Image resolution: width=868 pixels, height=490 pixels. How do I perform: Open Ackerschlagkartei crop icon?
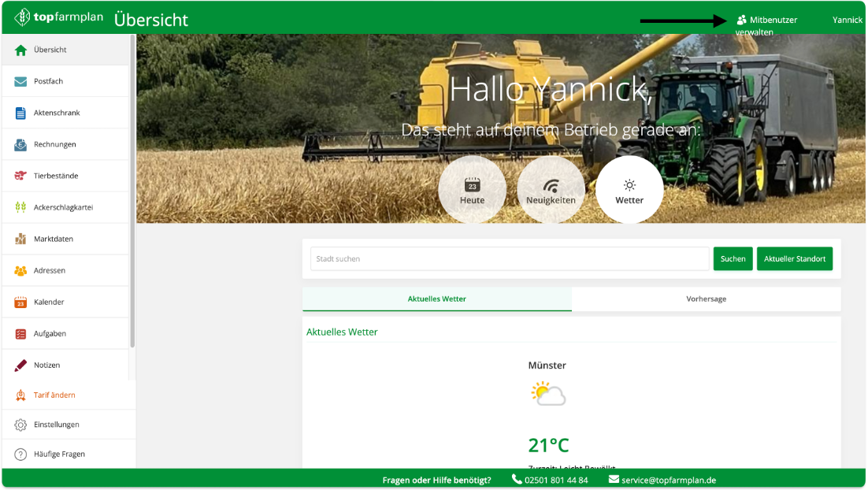(20, 207)
